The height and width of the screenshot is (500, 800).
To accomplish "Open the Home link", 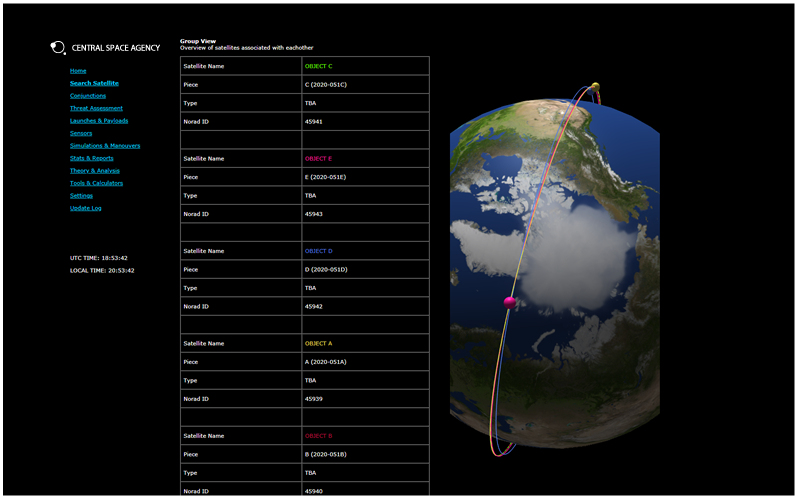I will point(78,71).
